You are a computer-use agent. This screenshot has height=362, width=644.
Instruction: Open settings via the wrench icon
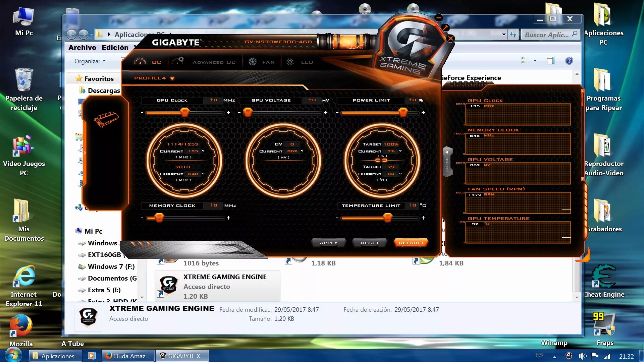[x=445, y=27]
